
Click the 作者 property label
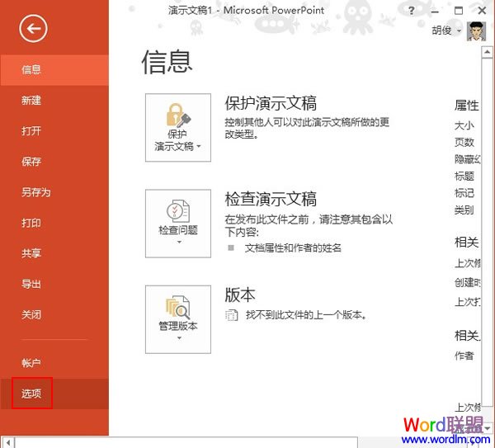(464, 356)
